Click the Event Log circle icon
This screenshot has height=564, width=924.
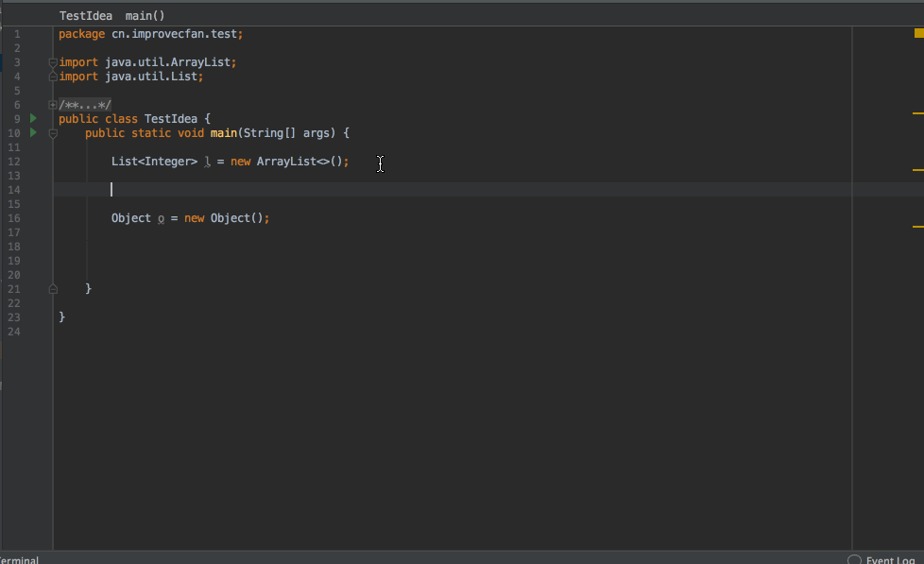point(854,559)
